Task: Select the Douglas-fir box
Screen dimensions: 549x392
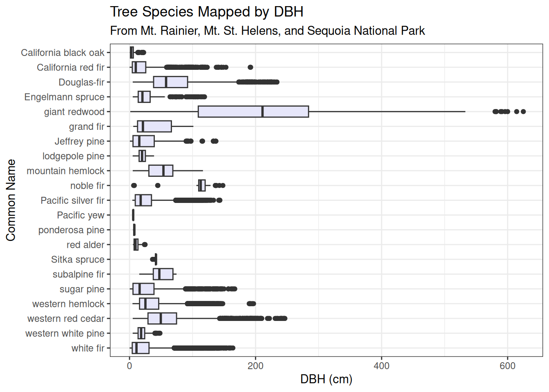Action: tap(170, 82)
